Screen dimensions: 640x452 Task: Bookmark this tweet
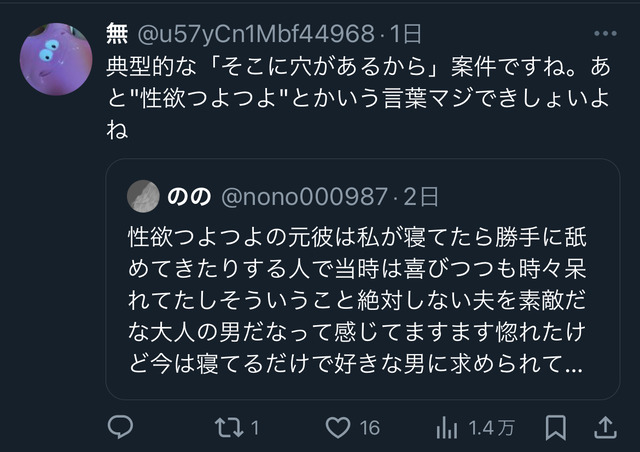tap(556, 428)
